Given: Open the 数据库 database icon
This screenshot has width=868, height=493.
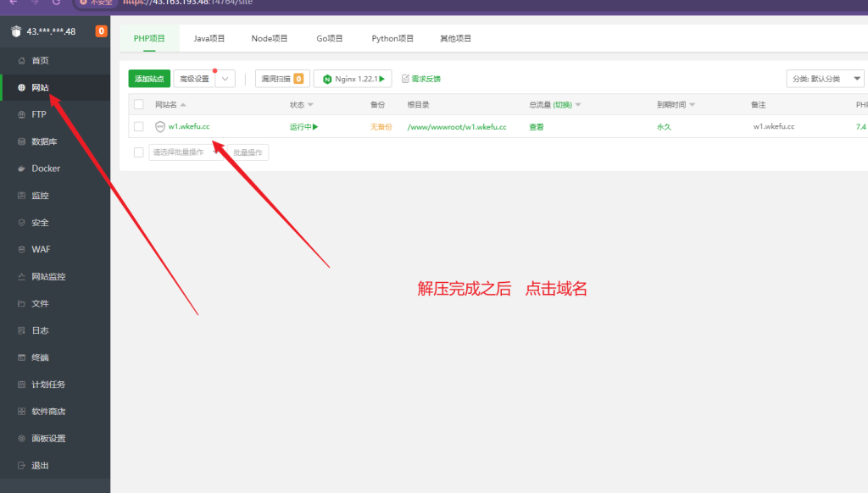Looking at the screenshot, I should click(21, 141).
